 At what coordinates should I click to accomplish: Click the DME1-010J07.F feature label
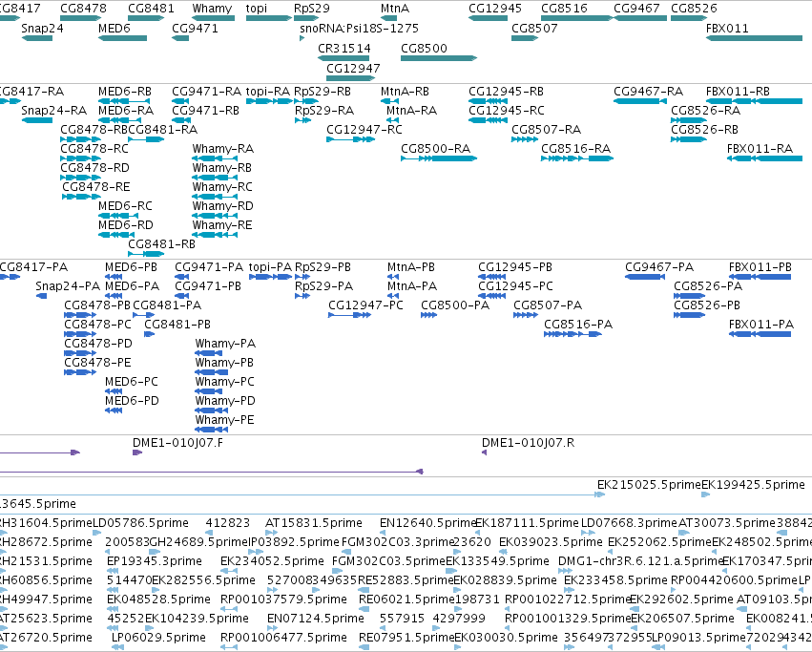coord(177,443)
